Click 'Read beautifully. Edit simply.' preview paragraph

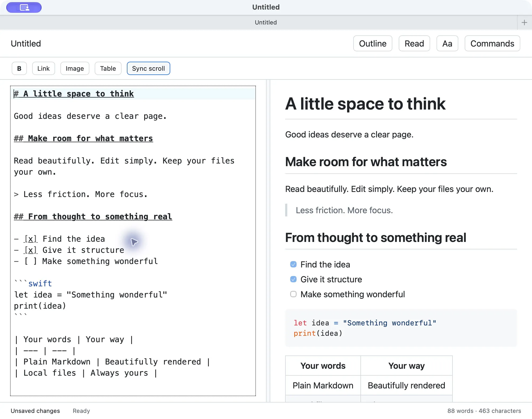point(389,189)
